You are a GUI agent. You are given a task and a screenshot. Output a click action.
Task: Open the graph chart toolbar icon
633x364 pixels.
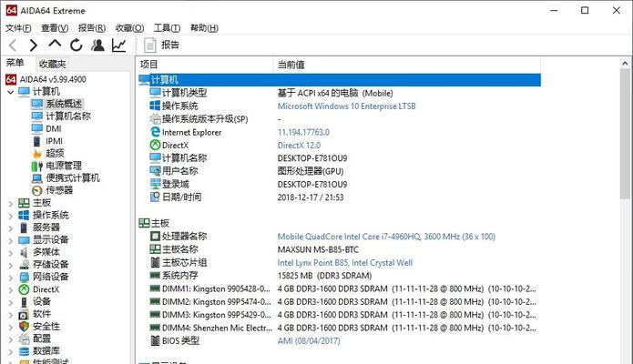119,45
